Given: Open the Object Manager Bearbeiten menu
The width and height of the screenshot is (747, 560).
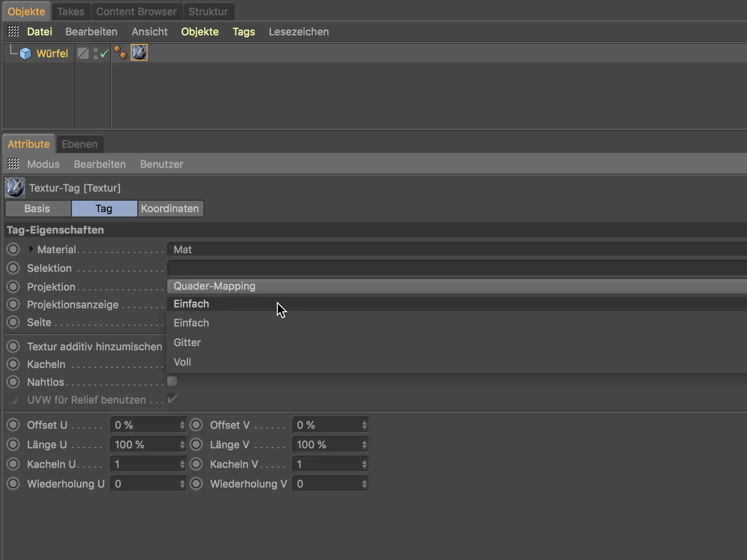Looking at the screenshot, I should (92, 32).
